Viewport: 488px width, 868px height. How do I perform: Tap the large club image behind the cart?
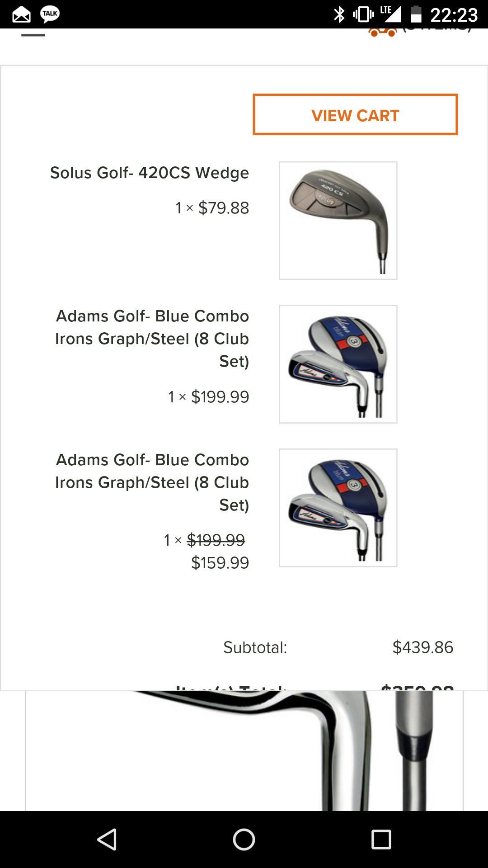[x=244, y=750]
